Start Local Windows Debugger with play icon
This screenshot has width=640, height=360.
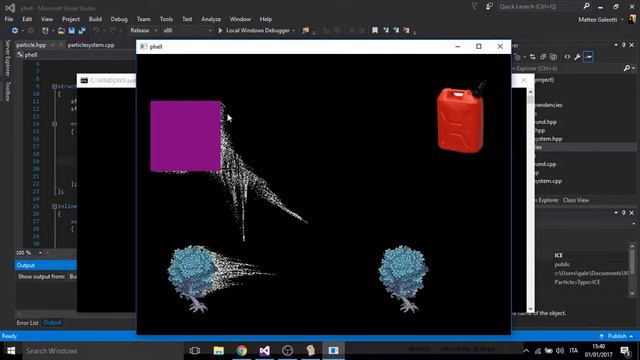(x=253, y=31)
